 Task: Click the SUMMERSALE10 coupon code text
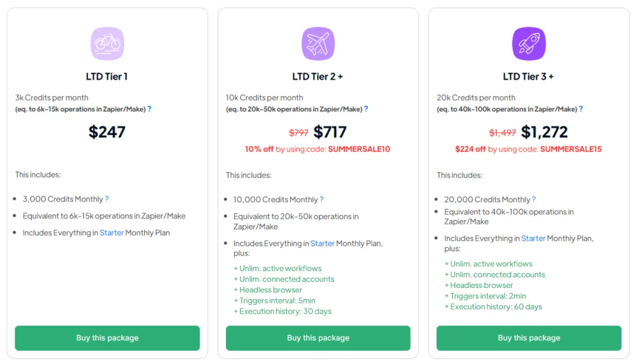[x=359, y=150]
